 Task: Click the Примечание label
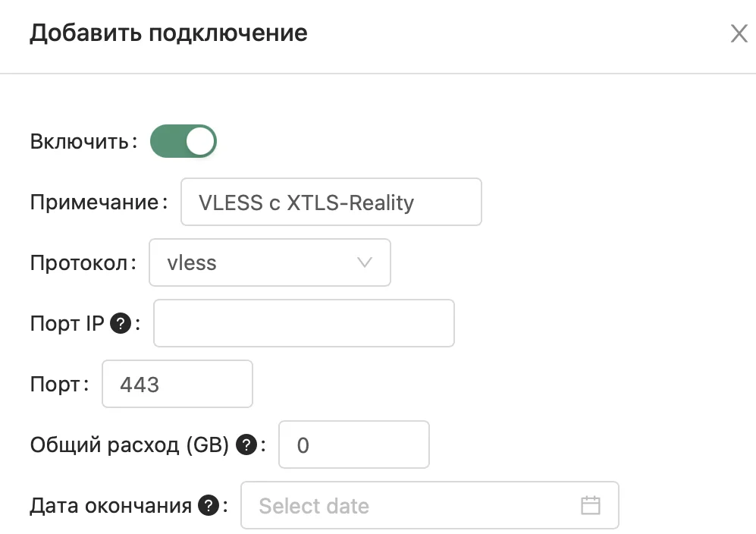[x=95, y=203]
